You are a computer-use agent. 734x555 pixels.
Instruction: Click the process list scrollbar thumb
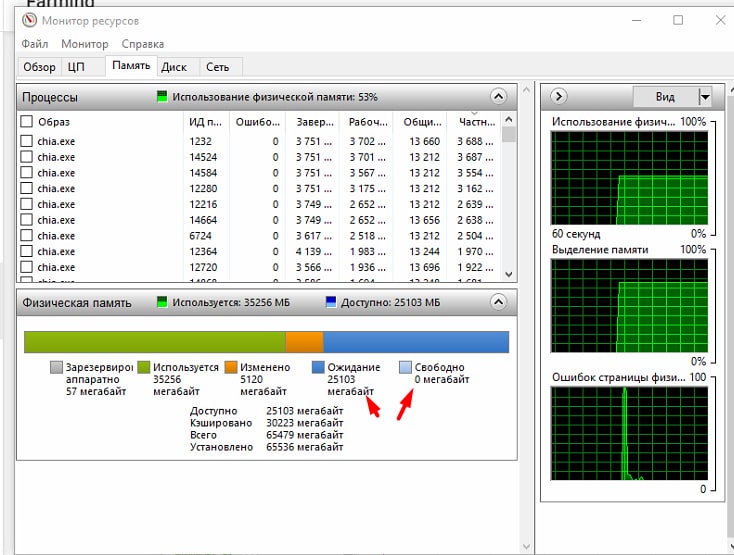509,135
